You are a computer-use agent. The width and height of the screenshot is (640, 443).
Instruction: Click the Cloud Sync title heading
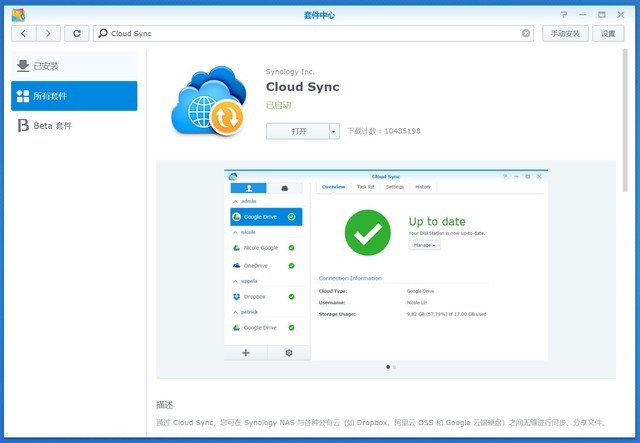coord(302,87)
